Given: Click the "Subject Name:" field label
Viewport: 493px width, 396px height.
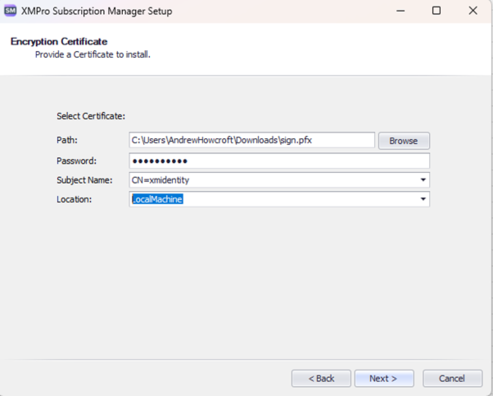Looking at the screenshot, I should 84,180.
